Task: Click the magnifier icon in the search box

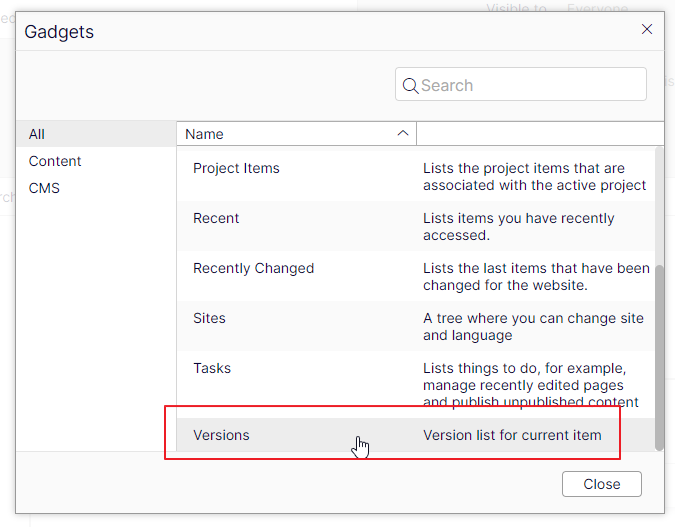Action: pos(410,86)
